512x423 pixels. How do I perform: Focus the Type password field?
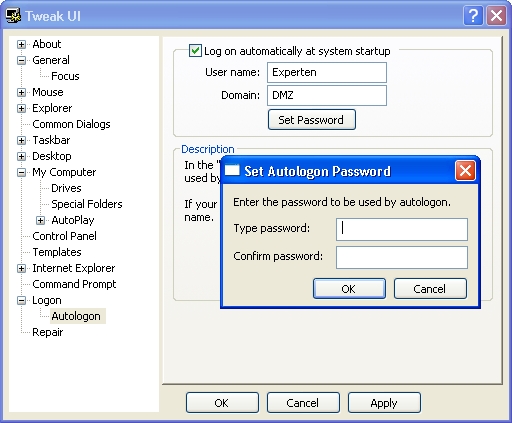(x=402, y=229)
